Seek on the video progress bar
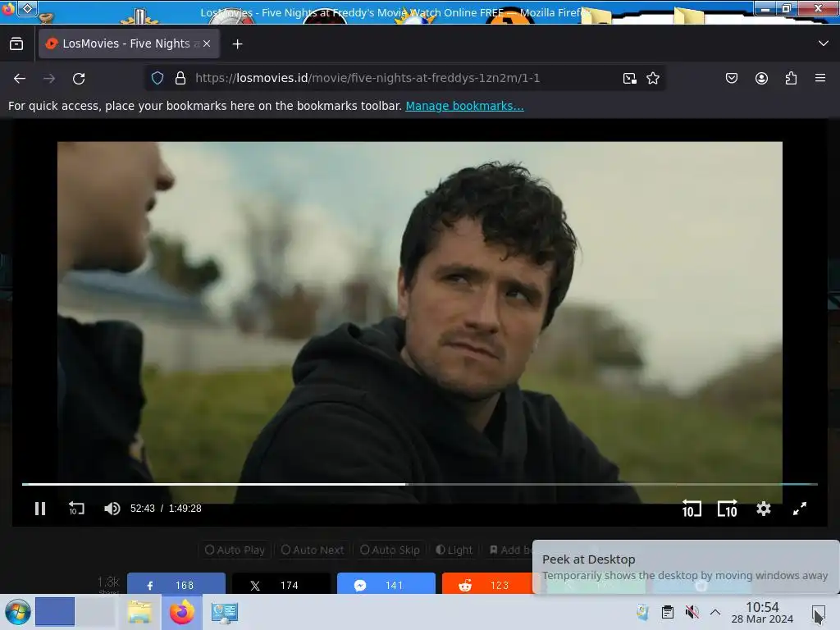The image size is (840, 630). pos(419,484)
